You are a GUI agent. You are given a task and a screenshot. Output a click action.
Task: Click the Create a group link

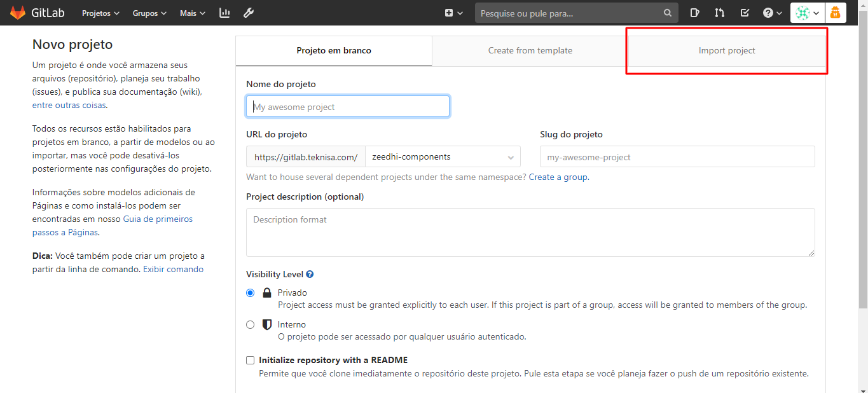[x=558, y=177]
